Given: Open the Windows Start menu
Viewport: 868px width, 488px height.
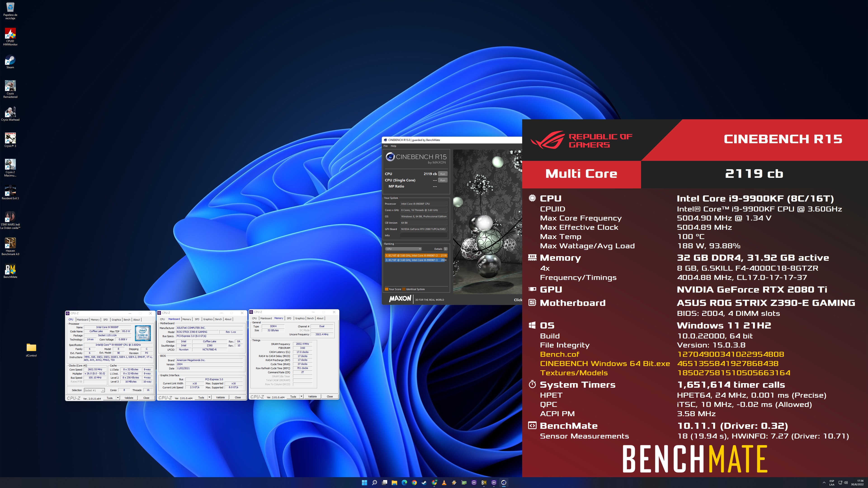Looking at the screenshot, I should pos(364,483).
